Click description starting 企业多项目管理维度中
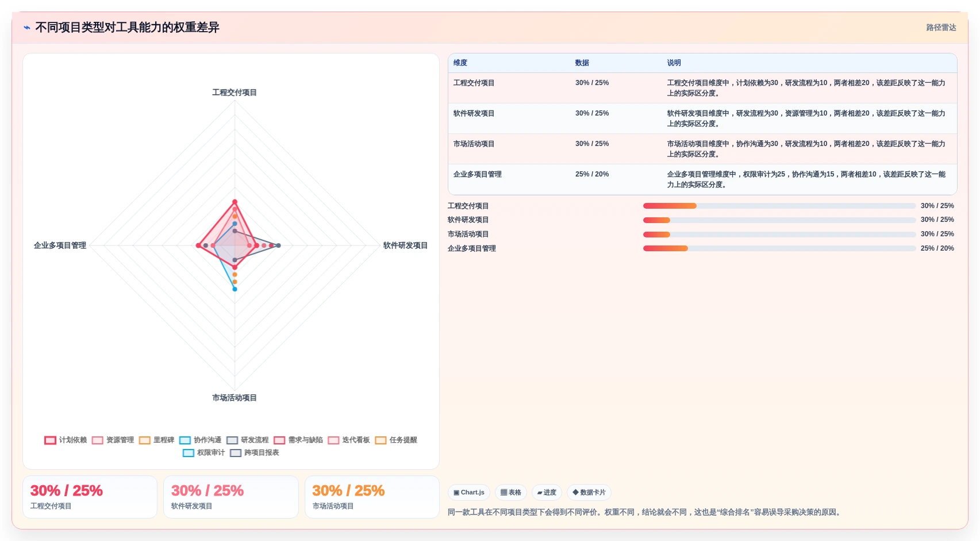This screenshot has width=980, height=541. [x=806, y=179]
